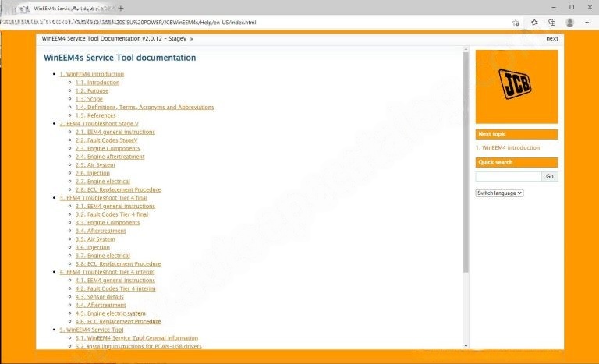
Task: Open 5.1. WinEEM4 Service Tool General Information
Action: pyautogui.click(x=136, y=338)
